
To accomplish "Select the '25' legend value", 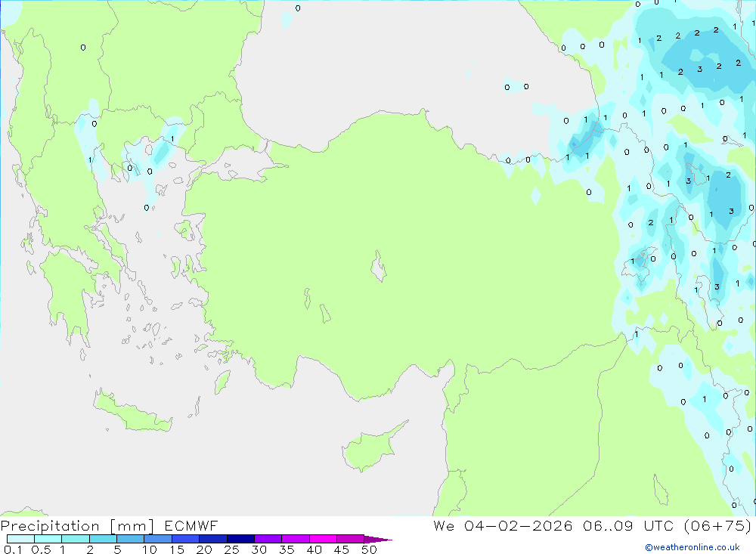I will 231,549.
